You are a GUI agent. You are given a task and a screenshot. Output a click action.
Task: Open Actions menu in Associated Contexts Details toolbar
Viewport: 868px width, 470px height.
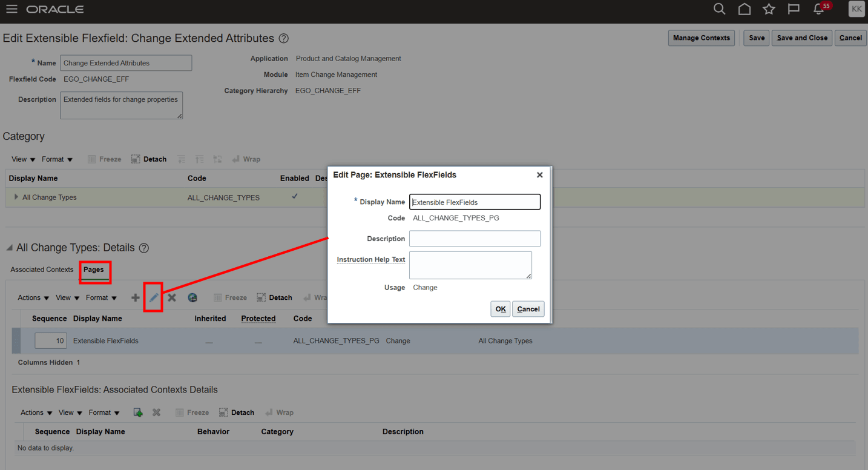click(36, 412)
